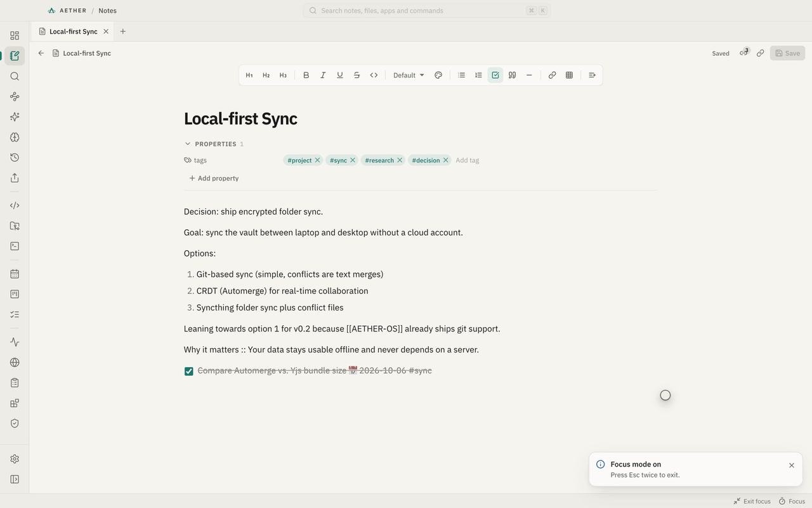The height and width of the screenshot is (508, 812).
Task: Remove the #sync tag
Action: 353,160
